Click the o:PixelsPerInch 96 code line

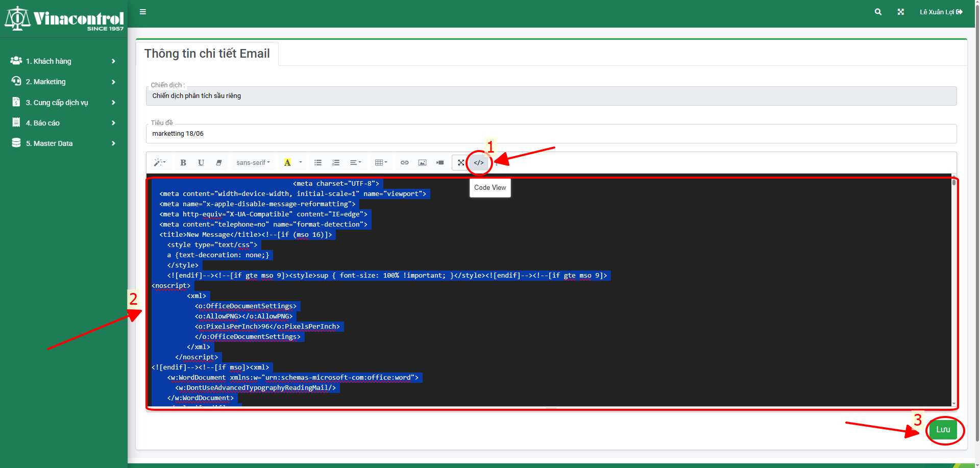267,327
